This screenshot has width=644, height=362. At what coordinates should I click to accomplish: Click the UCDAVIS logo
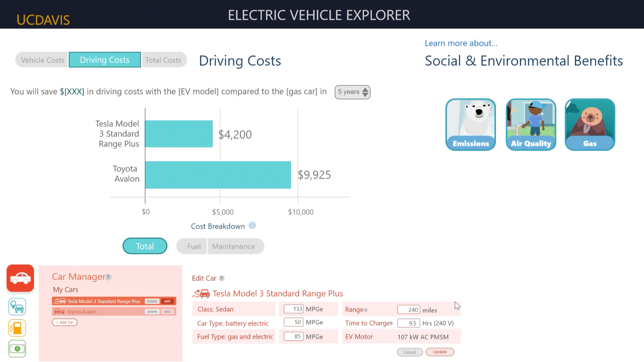43,20
